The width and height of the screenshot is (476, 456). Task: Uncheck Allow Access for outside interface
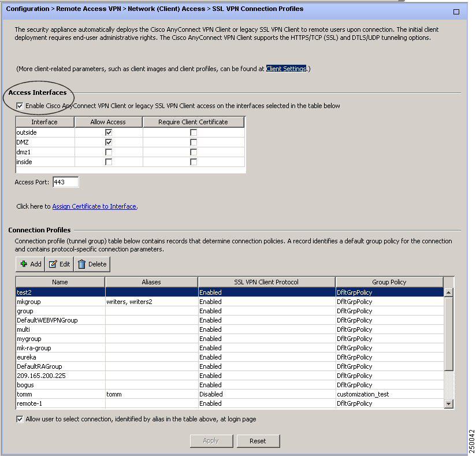click(109, 132)
